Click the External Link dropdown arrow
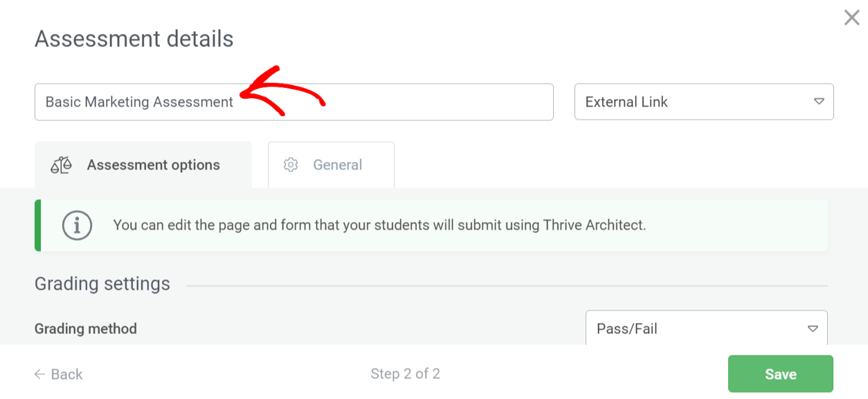Image resolution: width=868 pixels, height=399 pixels. [x=819, y=102]
